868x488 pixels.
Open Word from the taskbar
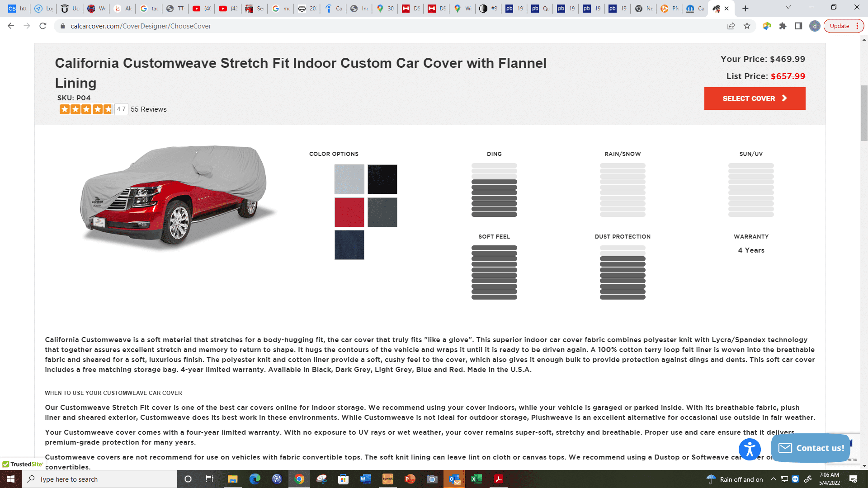(x=366, y=479)
